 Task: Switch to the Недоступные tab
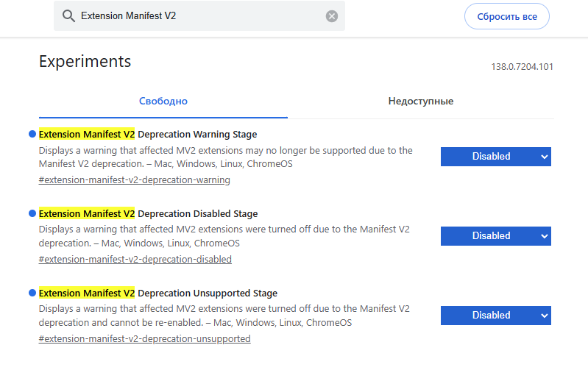coord(421,102)
